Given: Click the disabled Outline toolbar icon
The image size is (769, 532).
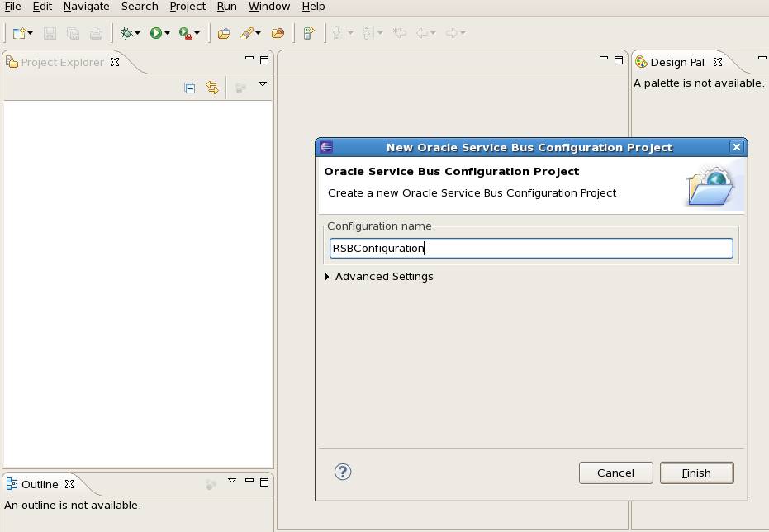Looking at the screenshot, I should pos(211,485).
